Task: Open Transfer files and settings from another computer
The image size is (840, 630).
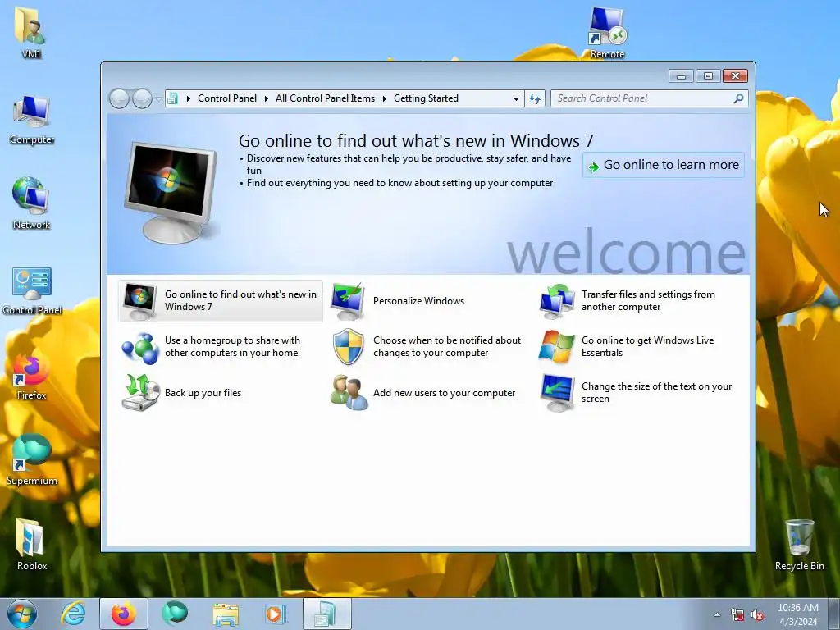Action: pos(648,300)
